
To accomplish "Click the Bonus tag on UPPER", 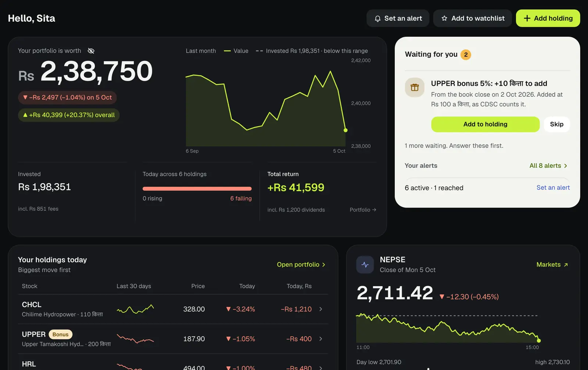I will click(x=60, y=334).
